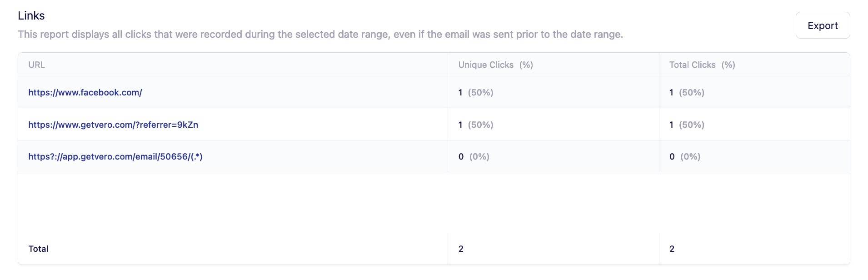Open the facebook.com URL link
The height and width of the screenshot is (280, 868).
pos(85,92)
